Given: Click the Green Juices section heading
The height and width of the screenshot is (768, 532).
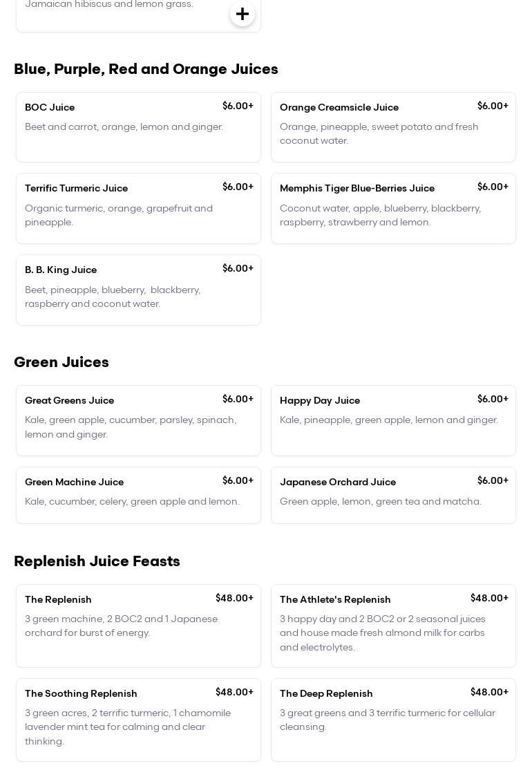Looking at the screenshot, I should tap(61, 362).
